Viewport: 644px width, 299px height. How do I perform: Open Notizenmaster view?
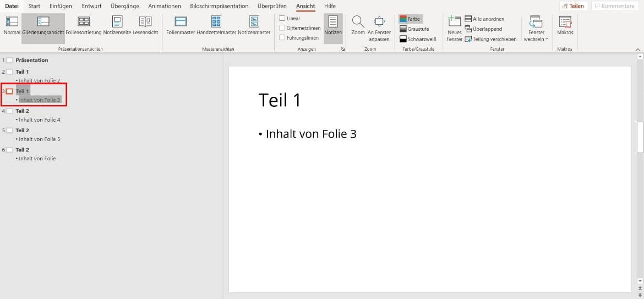[x=254, y=25]
